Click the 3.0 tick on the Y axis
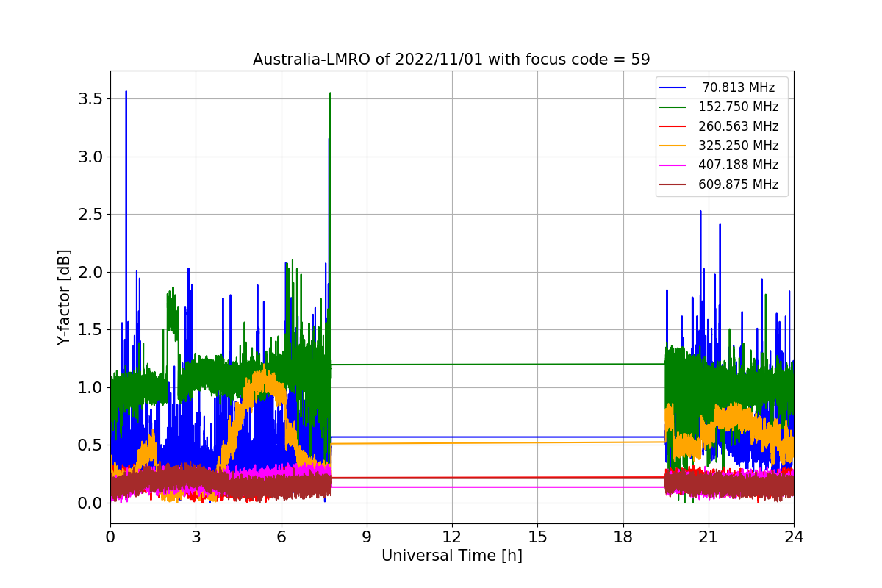This screenshot has width=882, height=588. pos(90,157)
